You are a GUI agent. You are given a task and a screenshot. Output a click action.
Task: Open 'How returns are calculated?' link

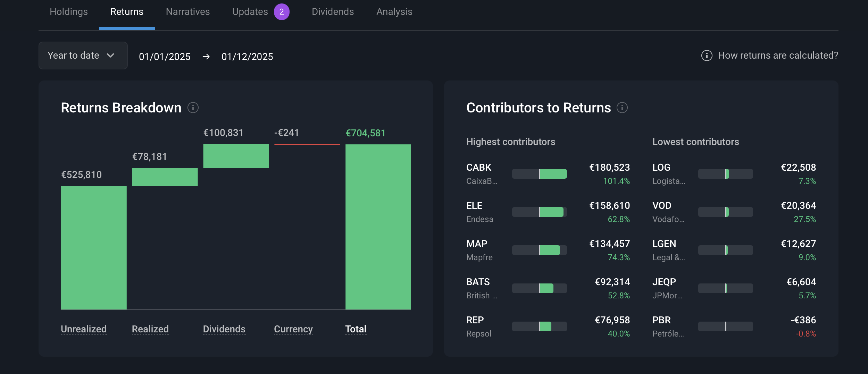pyautogui.click(x=778, y=56)
